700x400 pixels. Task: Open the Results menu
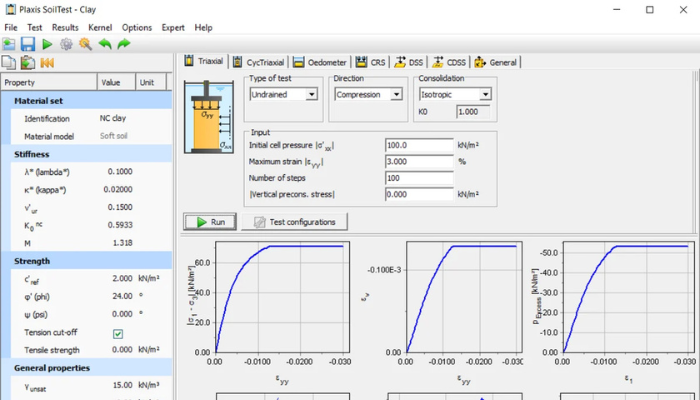pyautogui.click(x=65, y=28)
